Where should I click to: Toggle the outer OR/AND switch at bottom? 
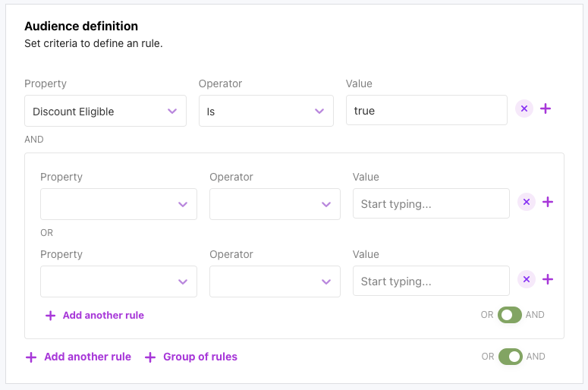(511, 357)
